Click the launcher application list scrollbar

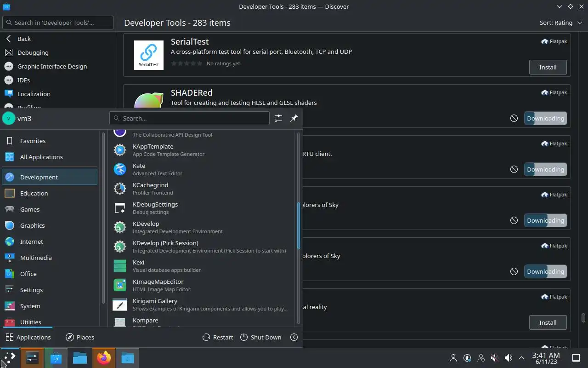pos(299,225)
